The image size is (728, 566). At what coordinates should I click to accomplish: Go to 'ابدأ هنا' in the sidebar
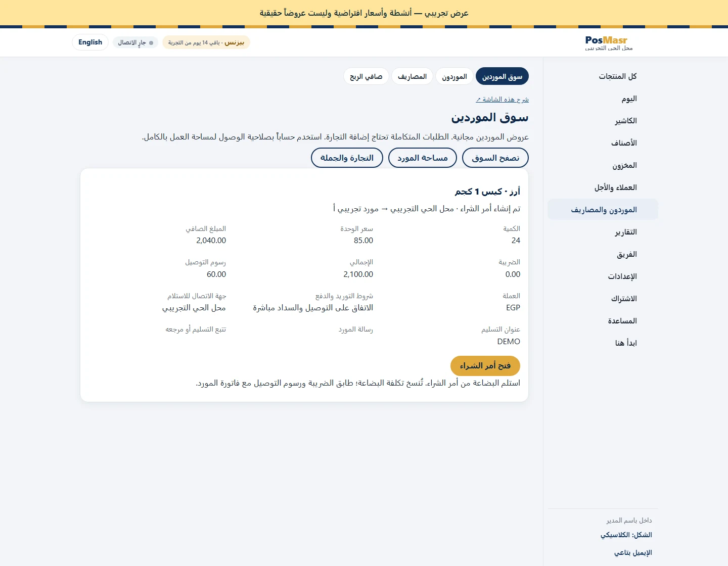603,343
